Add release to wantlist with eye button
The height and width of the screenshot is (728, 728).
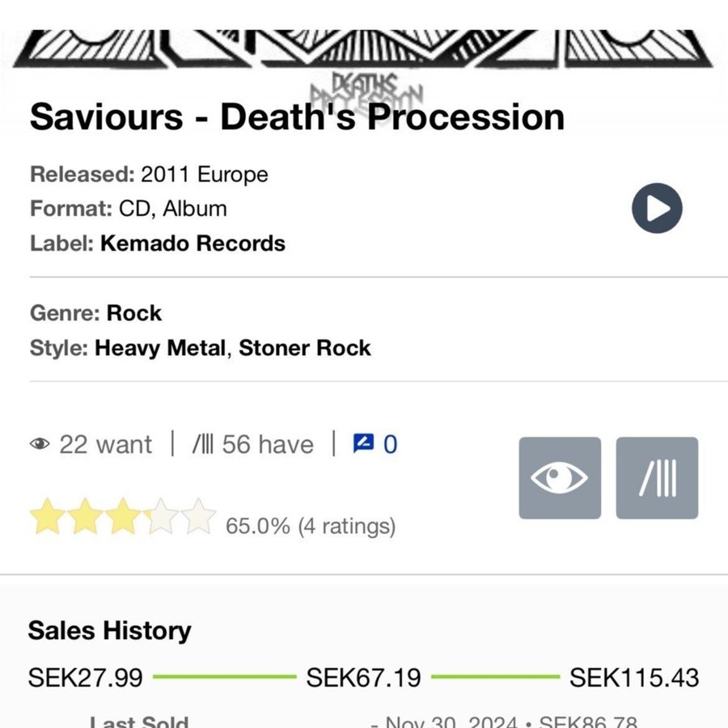560,478
